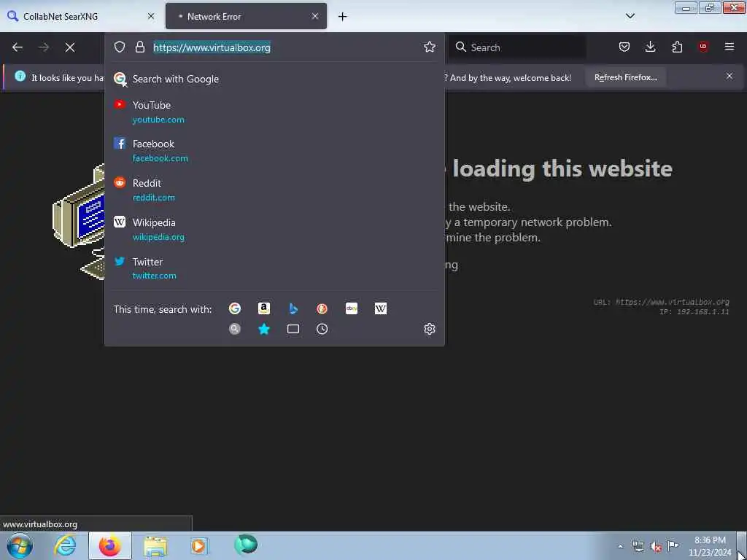Expand the list all tabs chevron
This screenshot has height=560, width=747.
(x=630, y=16)
